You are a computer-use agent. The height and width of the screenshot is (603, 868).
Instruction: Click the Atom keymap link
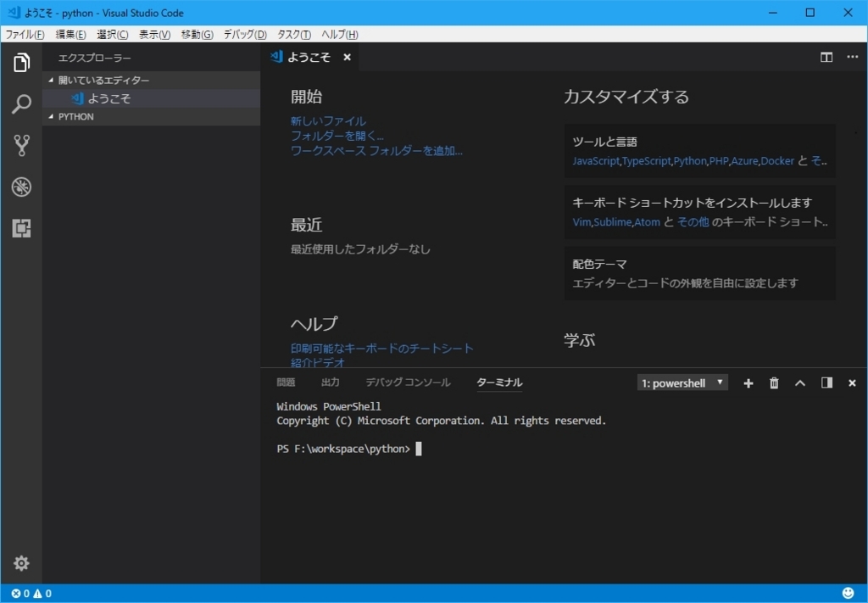click(x=647, y=222)
